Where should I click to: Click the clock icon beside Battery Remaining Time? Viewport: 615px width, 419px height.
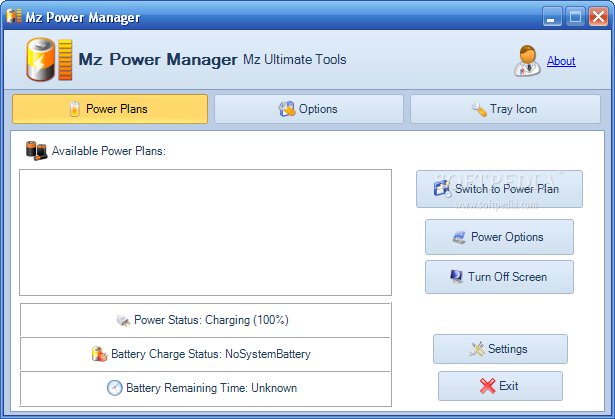coord(115,388)
